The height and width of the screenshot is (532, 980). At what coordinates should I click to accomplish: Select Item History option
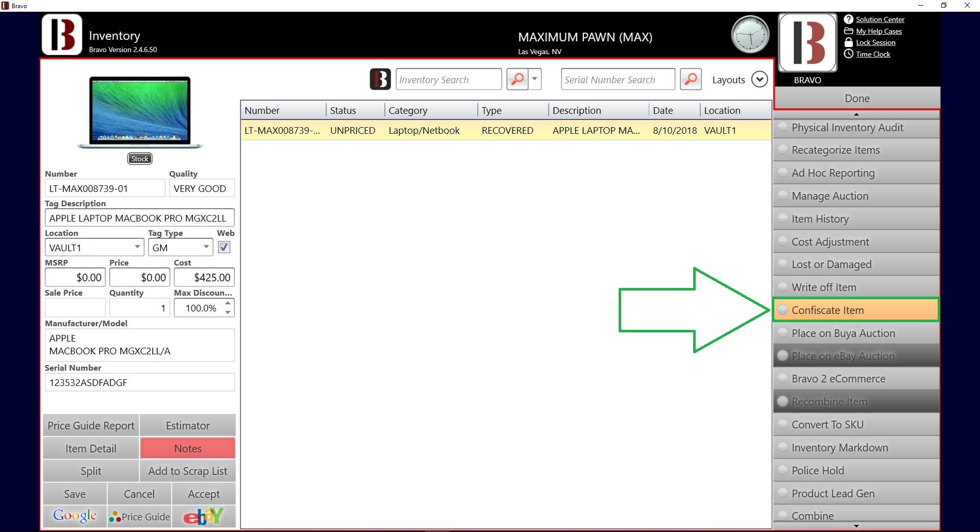[x=856, y=219]
